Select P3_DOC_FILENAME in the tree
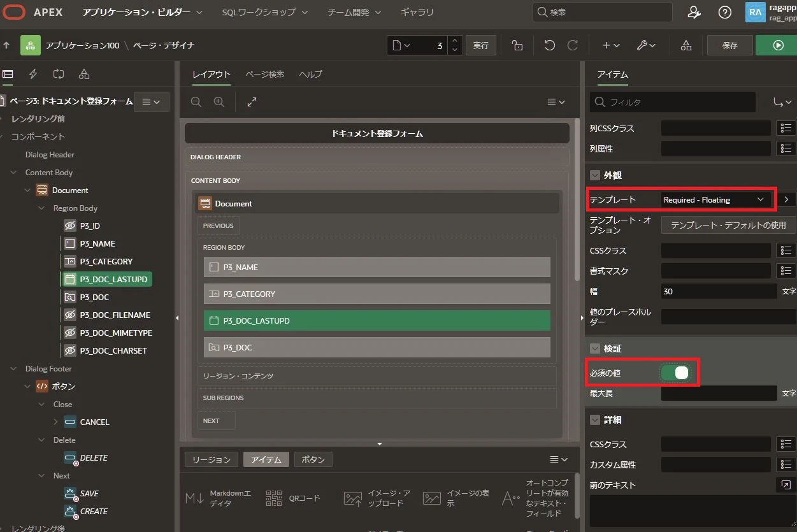Screen dimensions: 797x532 click(x=115, y=315)
